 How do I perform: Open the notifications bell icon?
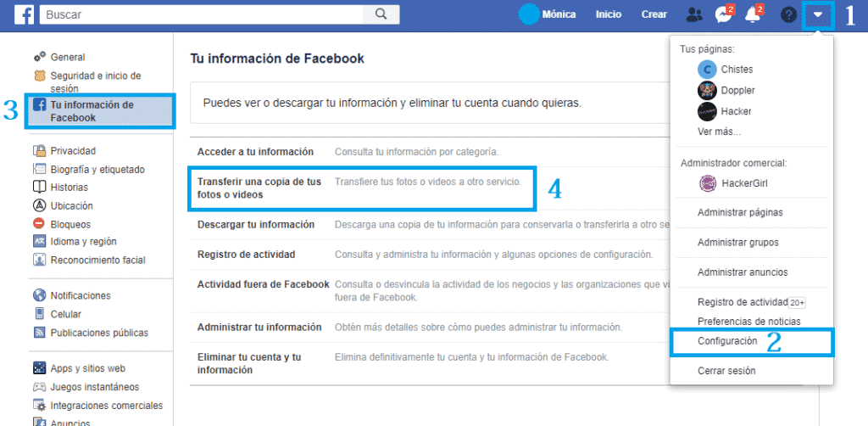754,15
